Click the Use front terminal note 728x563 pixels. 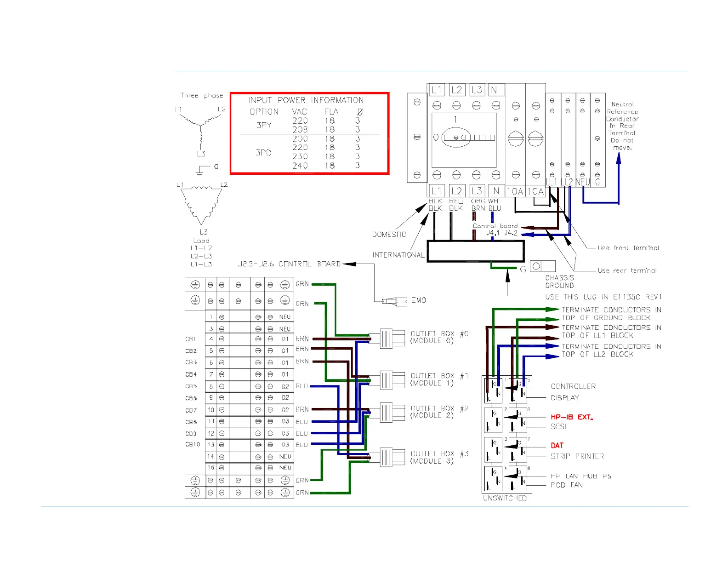coord(629,248)
